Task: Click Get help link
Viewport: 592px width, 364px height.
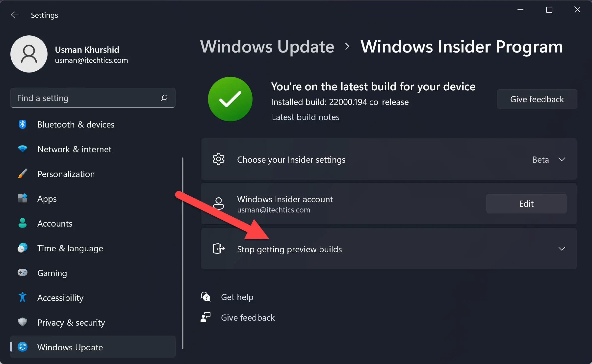Action: (x=237, y=297)
